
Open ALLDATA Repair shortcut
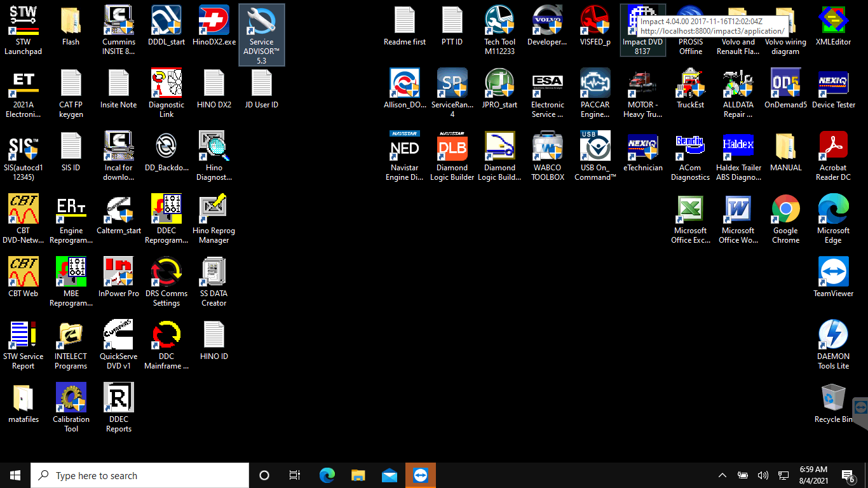738,93
